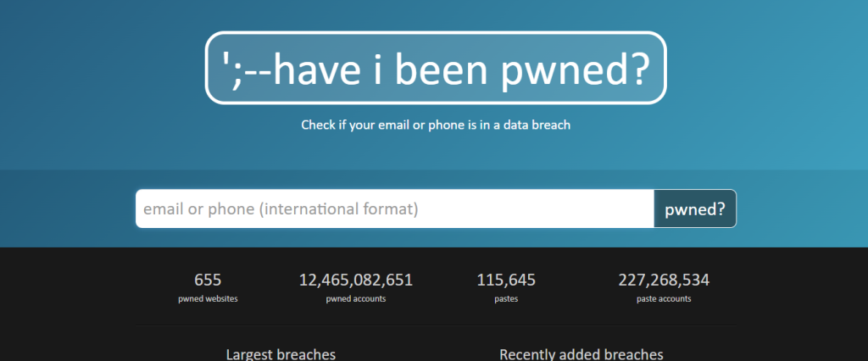Click the email or phone search field
This screenshot has width=868, height=361.
(395, 208)
